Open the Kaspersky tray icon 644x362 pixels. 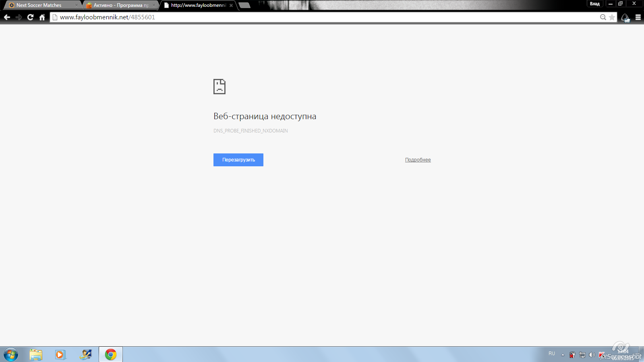pyautogui.click(x=601, y=355)
